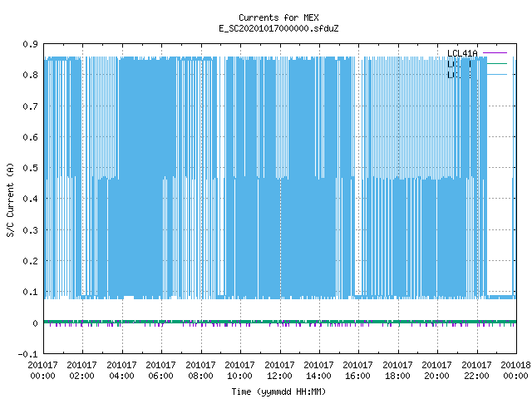
Task: Click the x-axis time label '02:00'
Action: pos(81,376)
